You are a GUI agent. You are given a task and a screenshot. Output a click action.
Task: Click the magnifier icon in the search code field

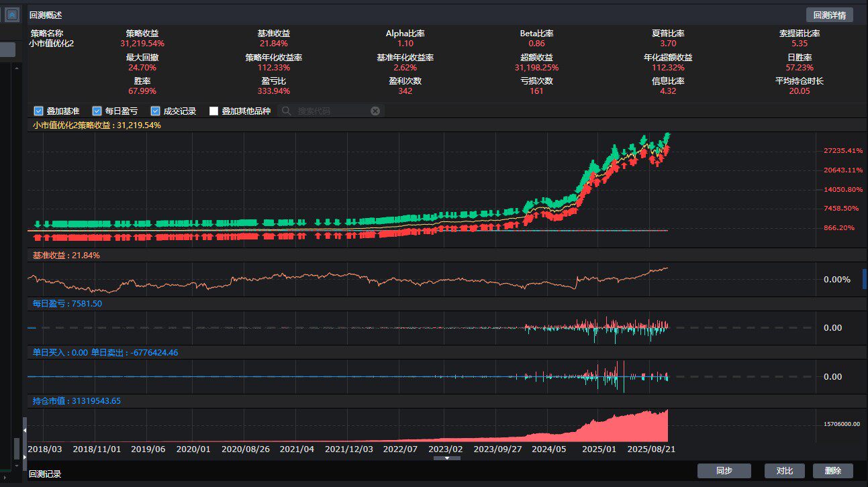286,111
